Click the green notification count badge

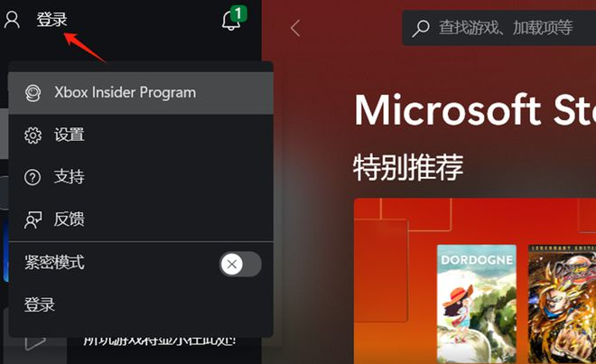click(x=238, y=14)
